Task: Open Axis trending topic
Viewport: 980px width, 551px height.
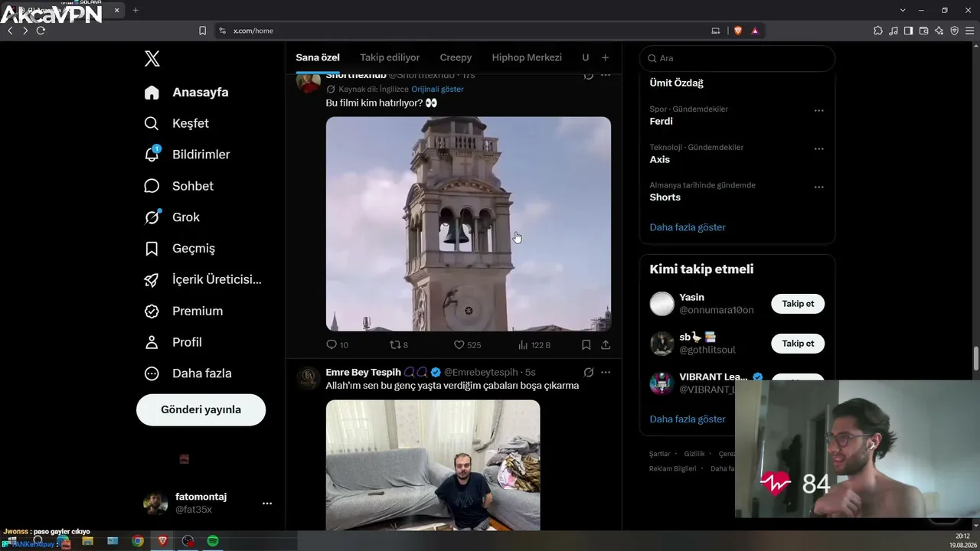Action: click(659, 159)
